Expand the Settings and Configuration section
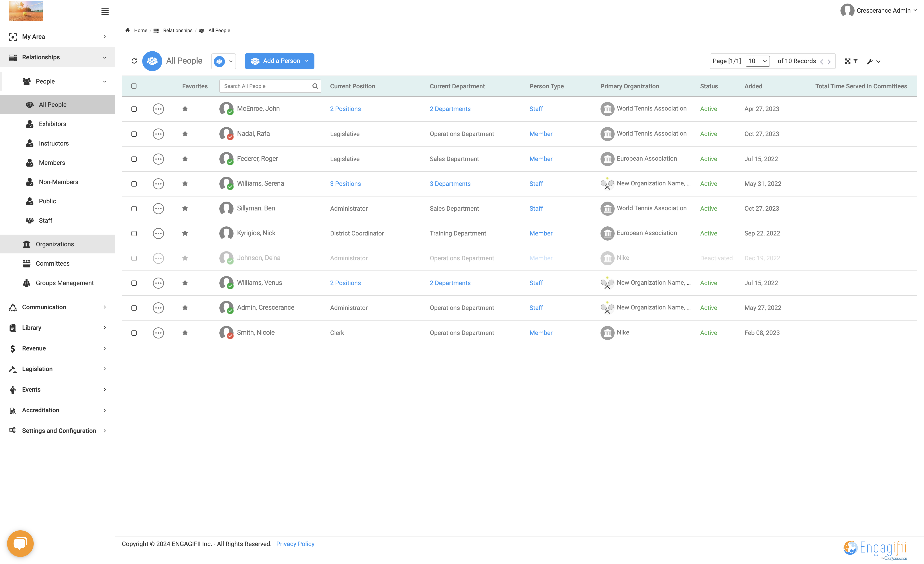 coord(58,431)
